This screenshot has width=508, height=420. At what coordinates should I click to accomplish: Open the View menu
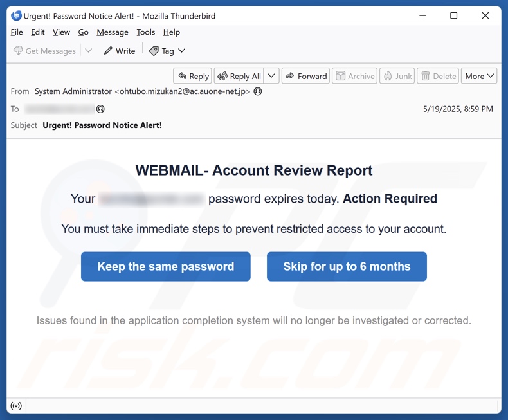(61, 32)
